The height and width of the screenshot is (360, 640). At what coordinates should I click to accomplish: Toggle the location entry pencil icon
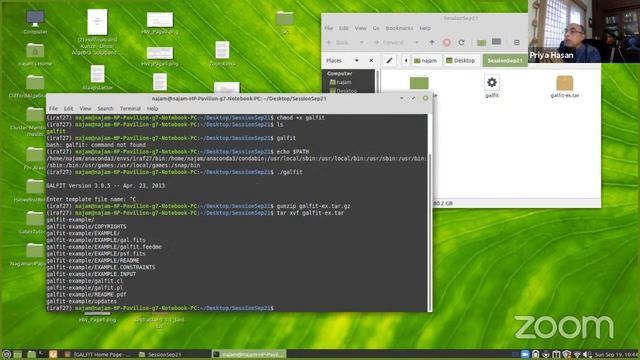pos(389,60)
